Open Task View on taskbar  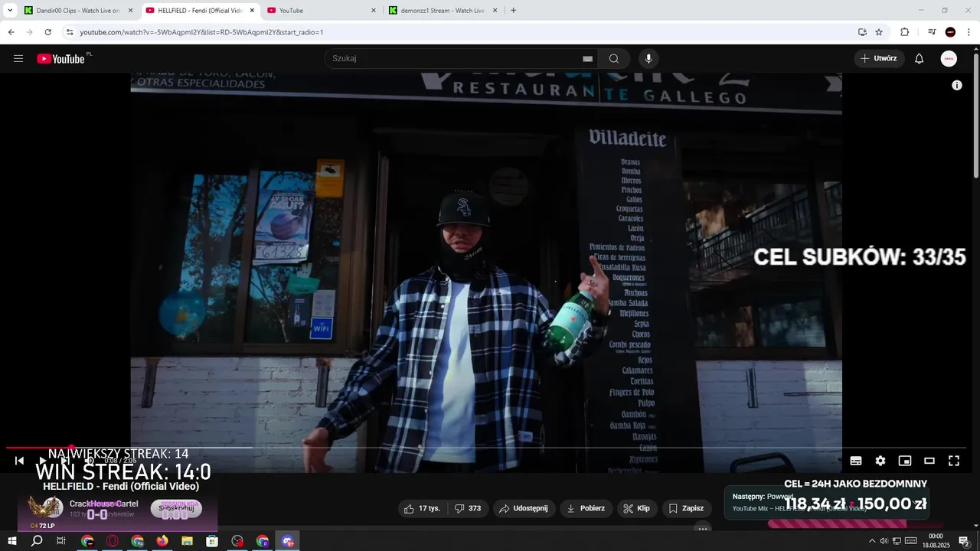[x=61, y=541]
